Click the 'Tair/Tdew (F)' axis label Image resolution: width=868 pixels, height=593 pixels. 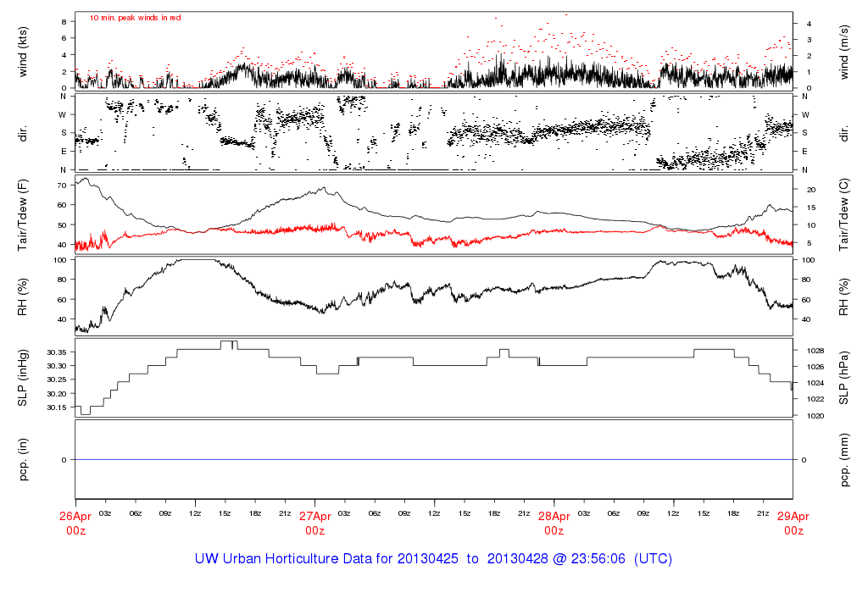23,214
